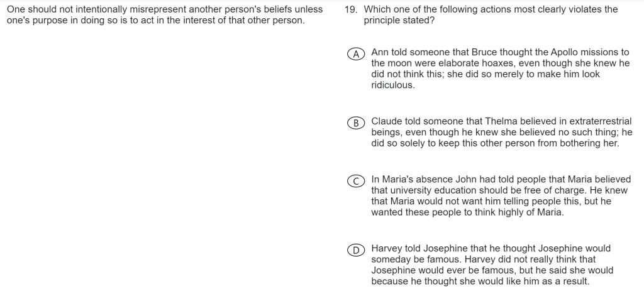This screenshot has height=303, width=644.
Task: Click the principle passage beginning 'One should not'
Action: tap(165, 15)
